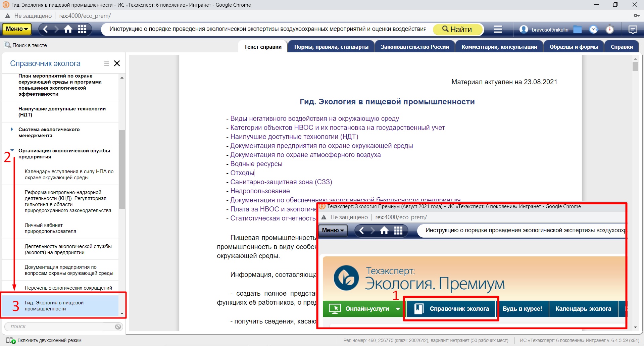Click Онлайн-услуги dropdown in inset image
The height and width of the screenshot is (346, 644).
pos(364,309)
